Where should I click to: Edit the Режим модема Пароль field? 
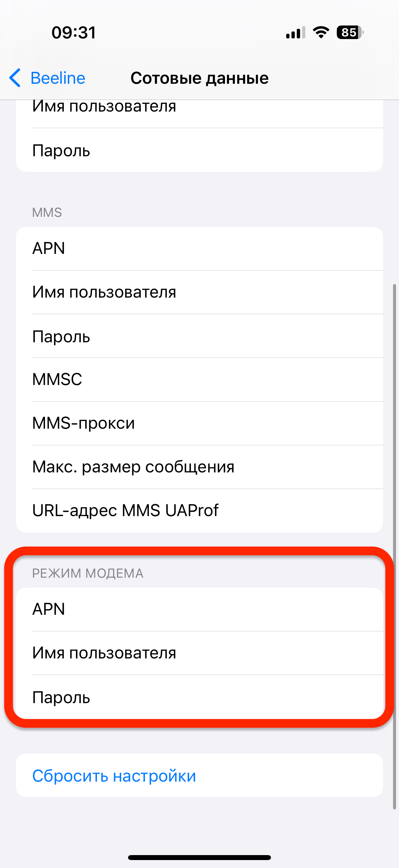[199, 697]
